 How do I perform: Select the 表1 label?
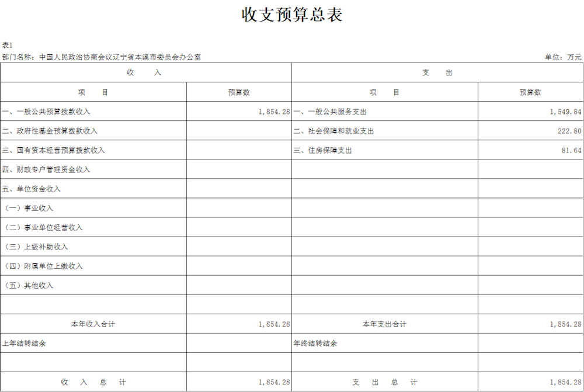click(x=7, y=46)
